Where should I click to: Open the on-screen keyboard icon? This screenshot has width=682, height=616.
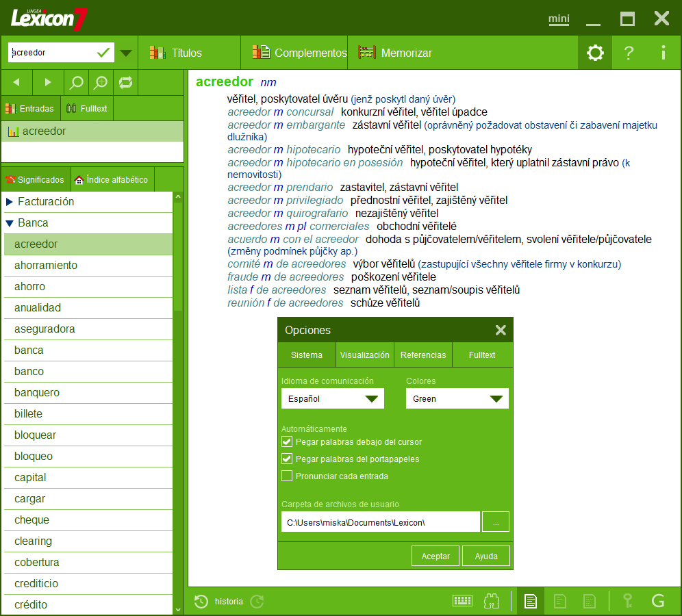[x=462, y=601]
